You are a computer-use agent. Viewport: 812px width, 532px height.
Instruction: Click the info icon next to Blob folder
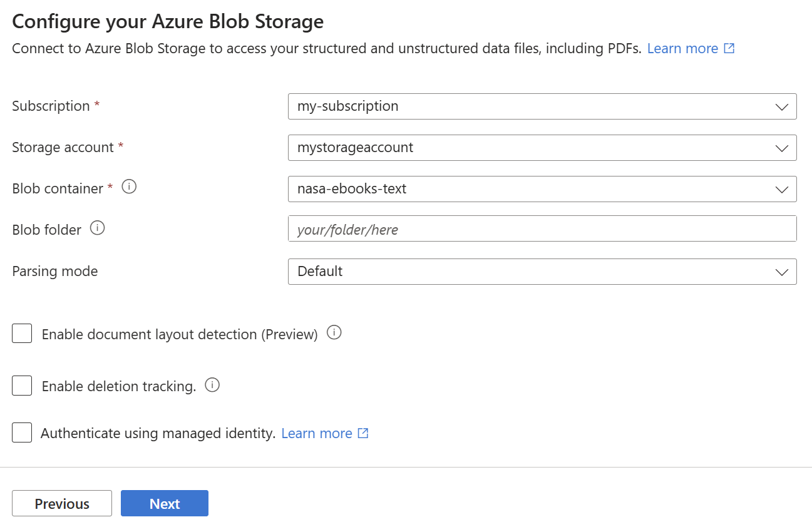97,228
